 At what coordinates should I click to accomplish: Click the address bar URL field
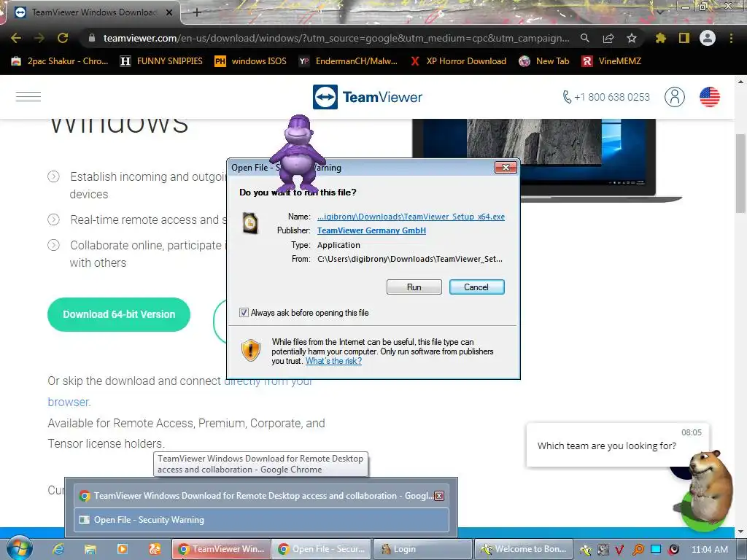[336, 38]
